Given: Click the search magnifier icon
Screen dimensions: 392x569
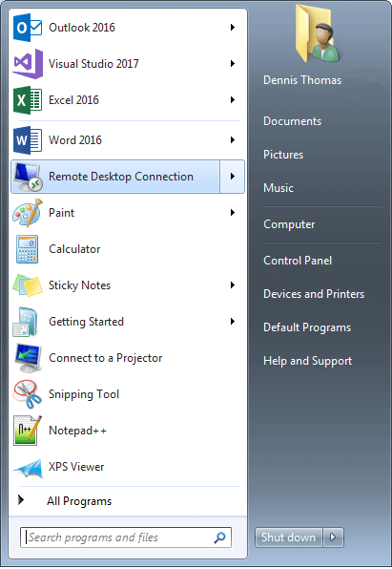Looking at the screenshot, I should tap(219, 537).
